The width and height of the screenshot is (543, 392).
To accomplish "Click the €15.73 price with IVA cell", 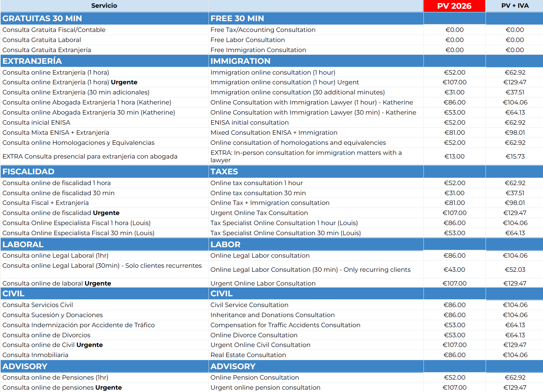I will 515,157.
